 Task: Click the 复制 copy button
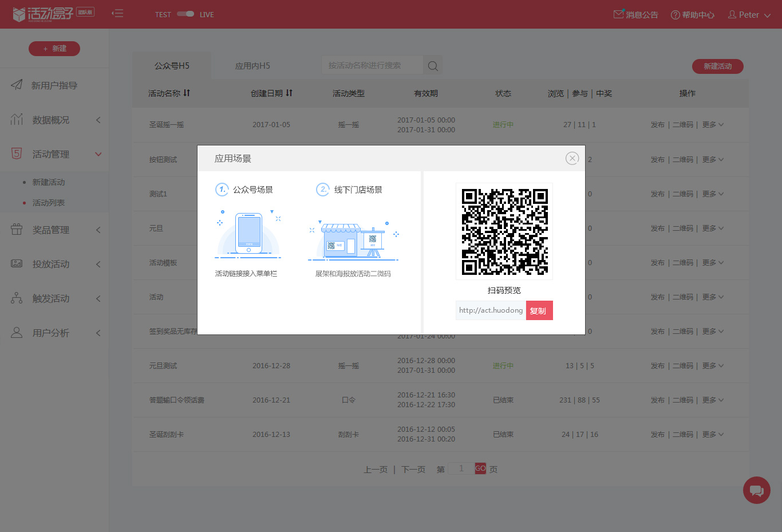tap(539, 310)
